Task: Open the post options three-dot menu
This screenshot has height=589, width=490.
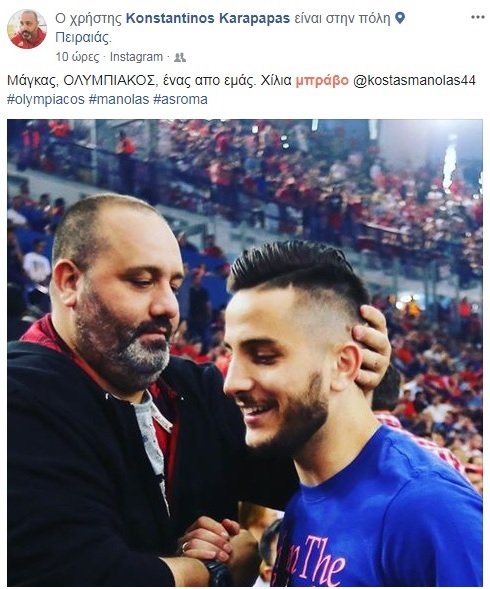Action: [477, 17]
